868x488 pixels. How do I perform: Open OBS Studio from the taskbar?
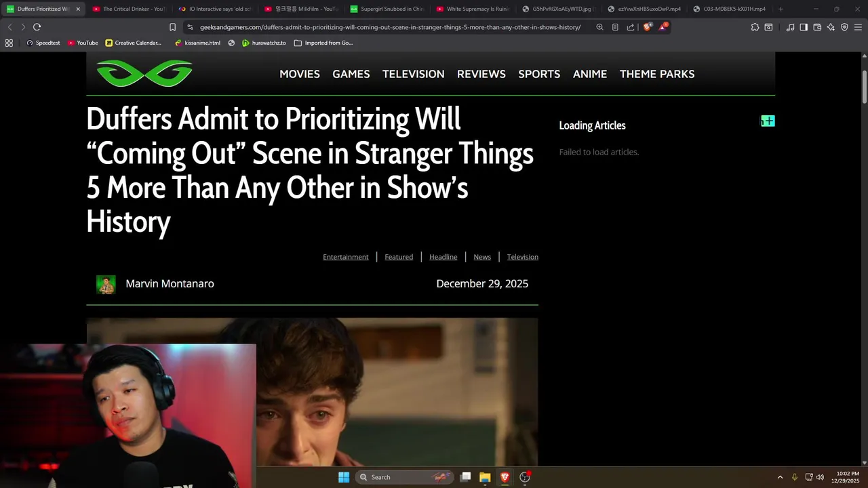(525, 477)
